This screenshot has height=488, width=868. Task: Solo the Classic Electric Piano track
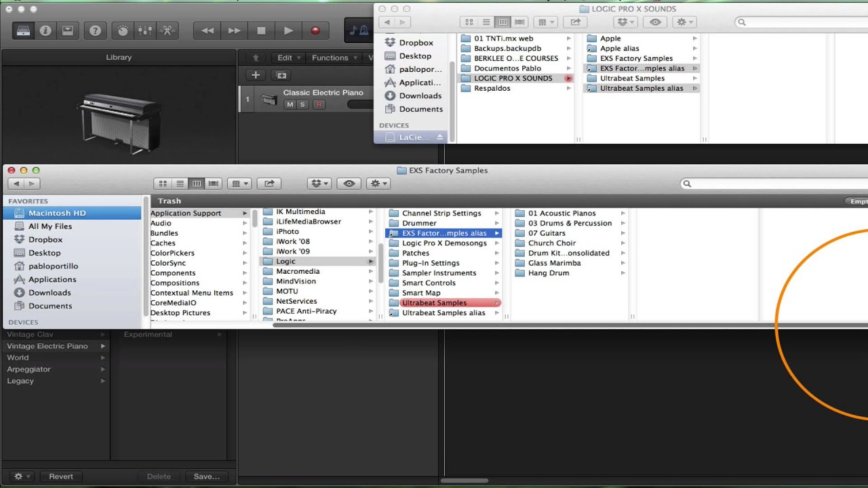[x=302, y=104]
